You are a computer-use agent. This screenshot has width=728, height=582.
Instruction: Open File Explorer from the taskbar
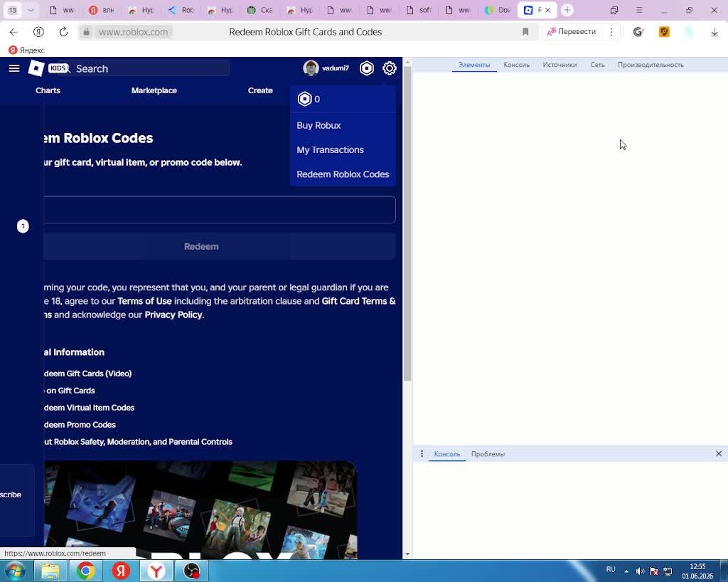click(x=50, y=571)
